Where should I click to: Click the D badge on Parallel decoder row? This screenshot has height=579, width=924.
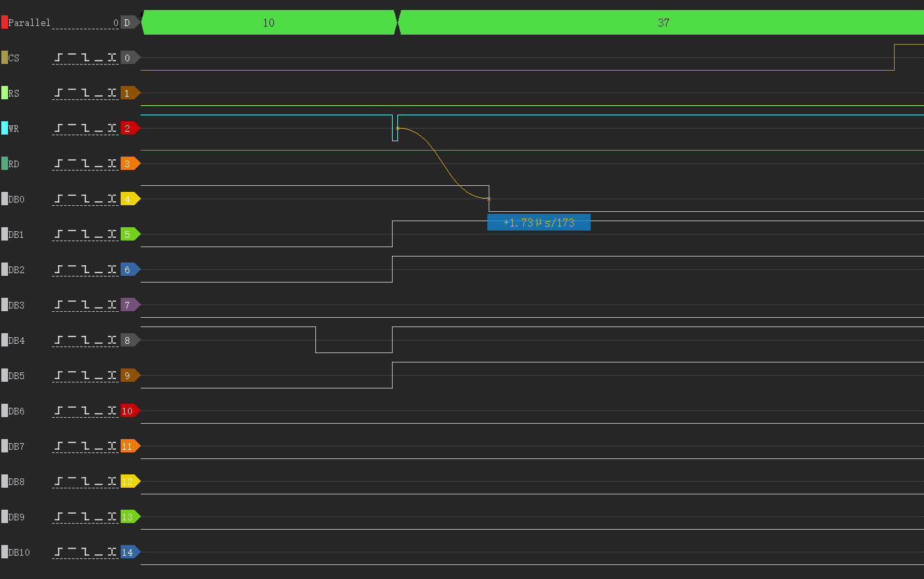coord(130,22)
